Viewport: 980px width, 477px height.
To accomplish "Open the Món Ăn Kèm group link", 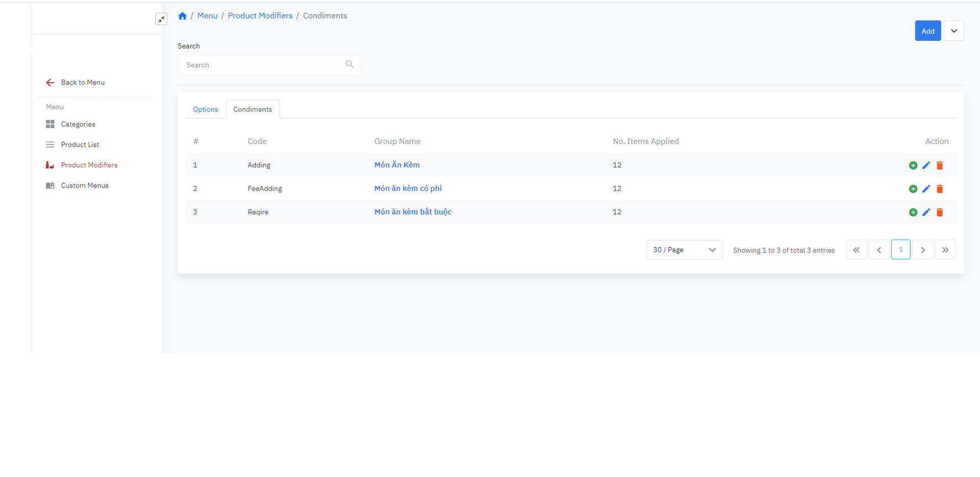I will coord(397,165).
